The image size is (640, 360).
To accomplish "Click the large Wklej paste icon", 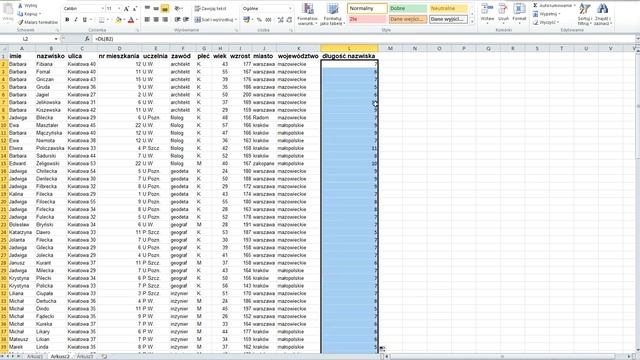I will coord(8,10).
